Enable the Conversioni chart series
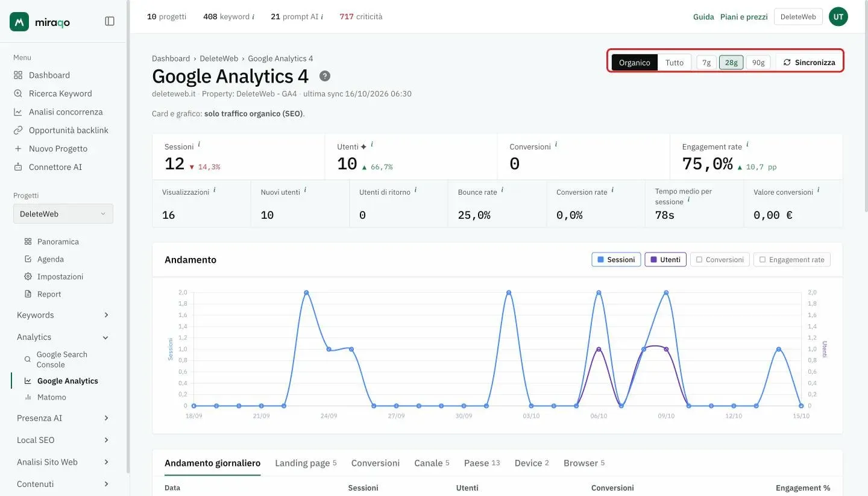The width and height of the screenshot is (868, 496). pyautogui.click(x=720, y=260)
